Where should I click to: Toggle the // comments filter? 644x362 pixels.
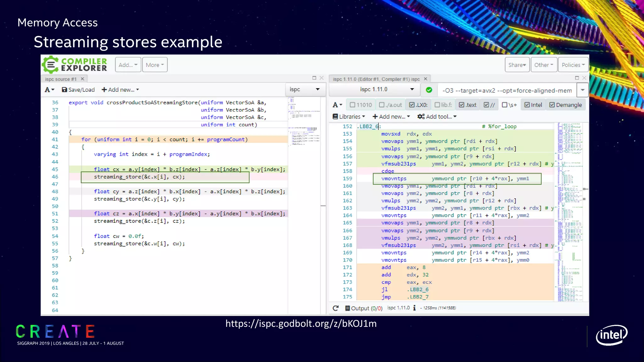[489, 105]
